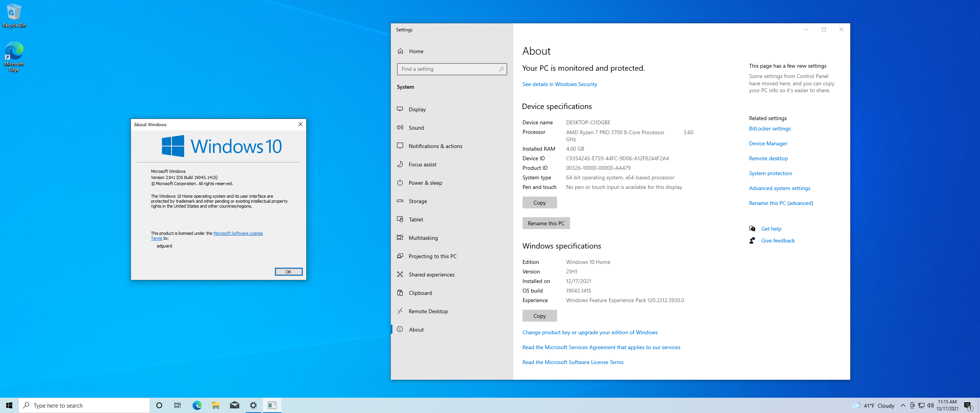Click the Get help icon
Screen dimensions: 980x413
(752, 229)
